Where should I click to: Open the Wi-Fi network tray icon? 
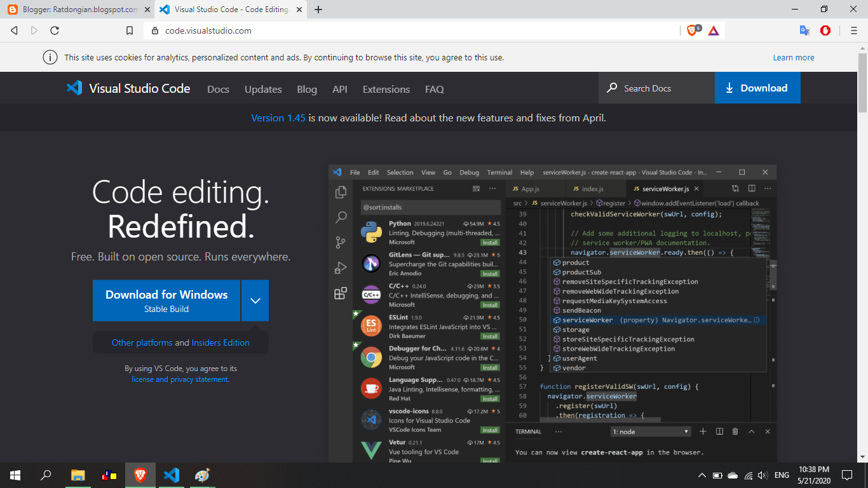[x=749, y=475]
